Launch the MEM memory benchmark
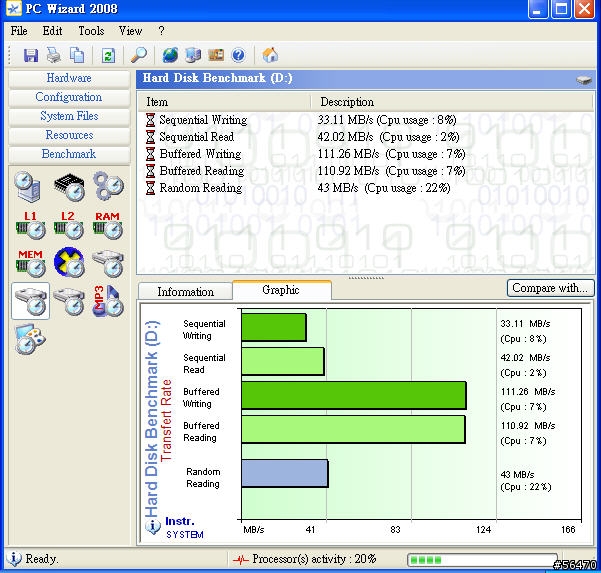This screenshot has height=573, width=601. tap(31, 263)
